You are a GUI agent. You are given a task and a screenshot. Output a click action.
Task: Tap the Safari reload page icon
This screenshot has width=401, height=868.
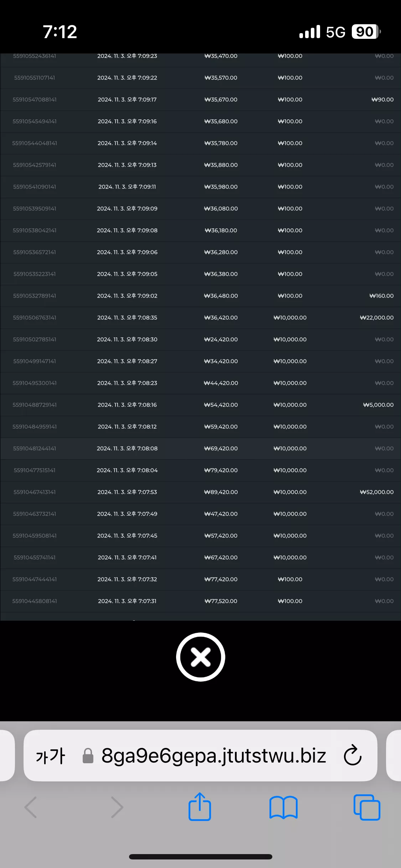(353, 755)
